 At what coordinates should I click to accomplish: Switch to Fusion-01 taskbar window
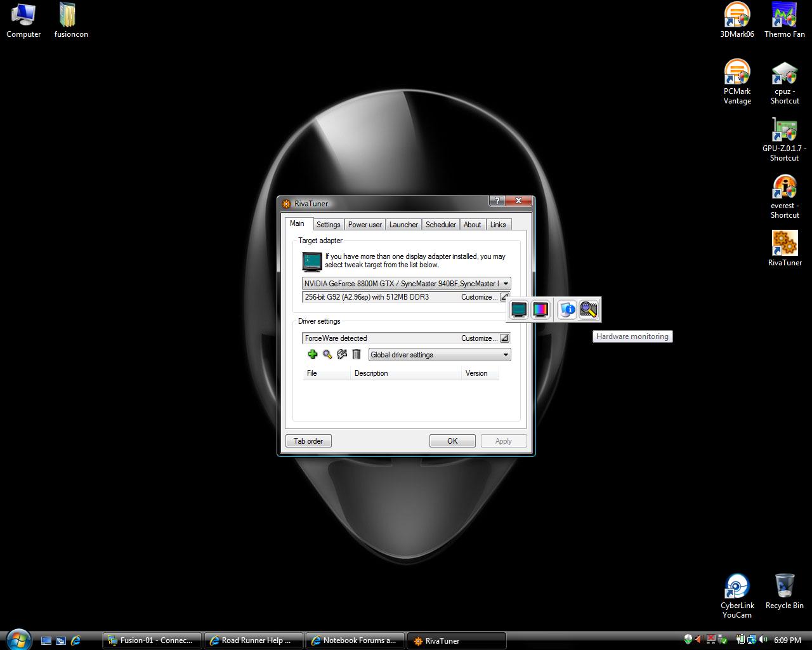pos(152,640)
